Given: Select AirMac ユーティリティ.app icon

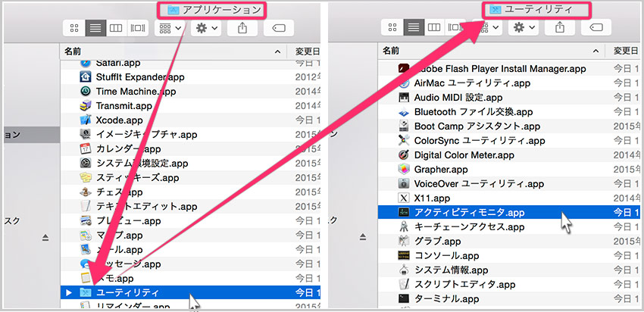Looking at the screenshot, I should coord(404,83).
